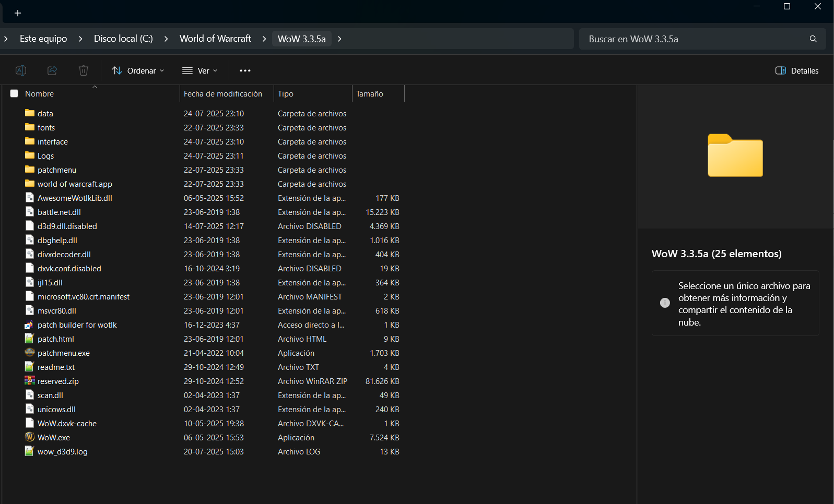Image resolution: width=834 pixels, height=504 pixels.
Task: Click the search magnifier icon
Action: 813,39
